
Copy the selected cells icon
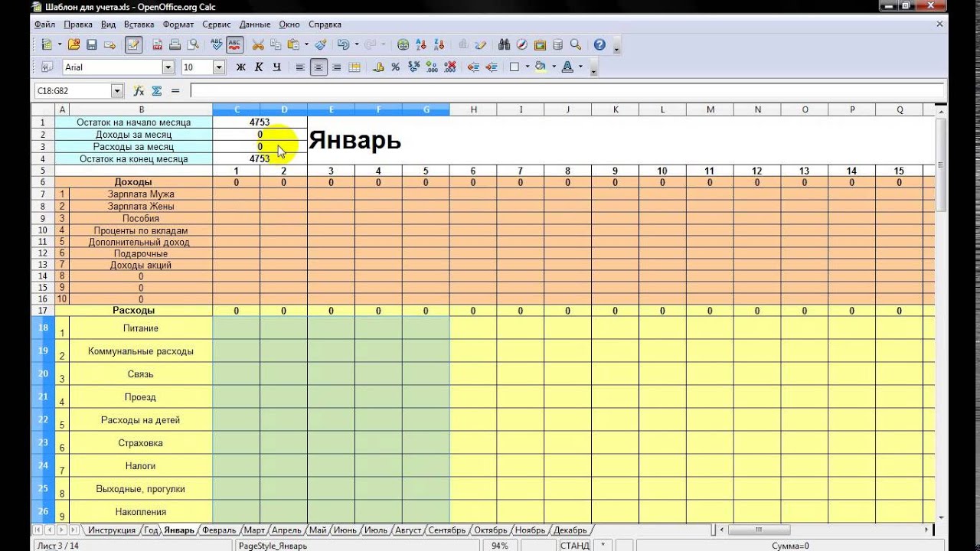tap(276, 44)
